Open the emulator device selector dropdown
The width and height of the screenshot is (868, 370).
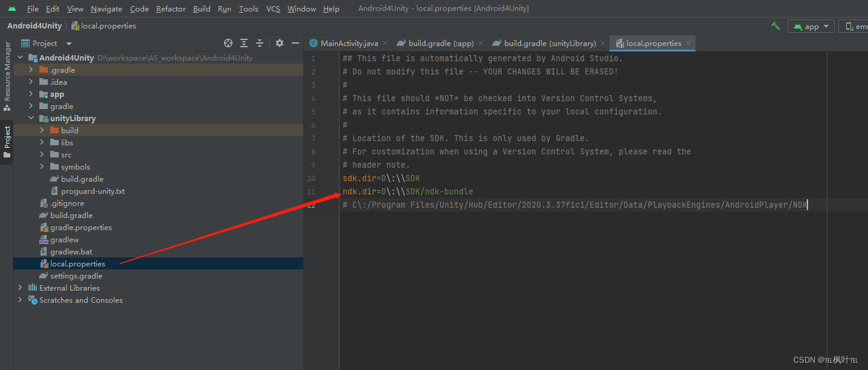(853, 26)
